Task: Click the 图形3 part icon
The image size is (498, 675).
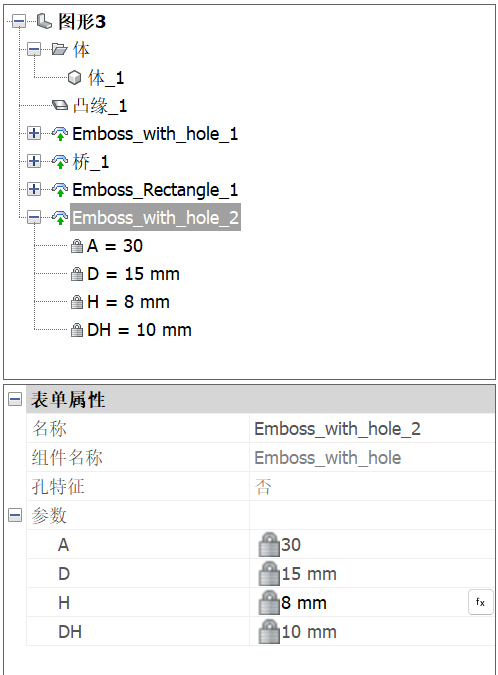Action: 44,21
